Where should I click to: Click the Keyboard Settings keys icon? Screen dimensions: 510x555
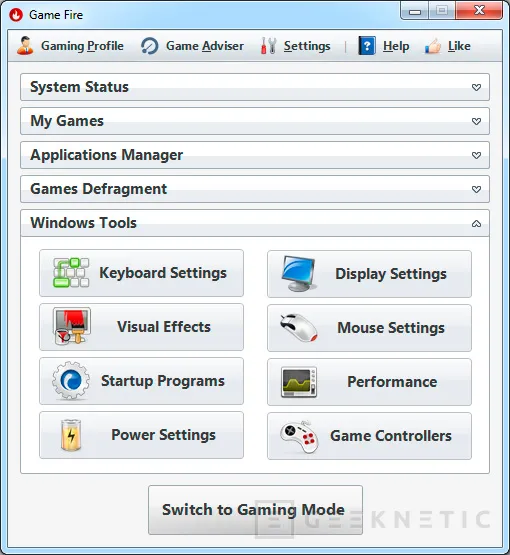tap(71, 273)
